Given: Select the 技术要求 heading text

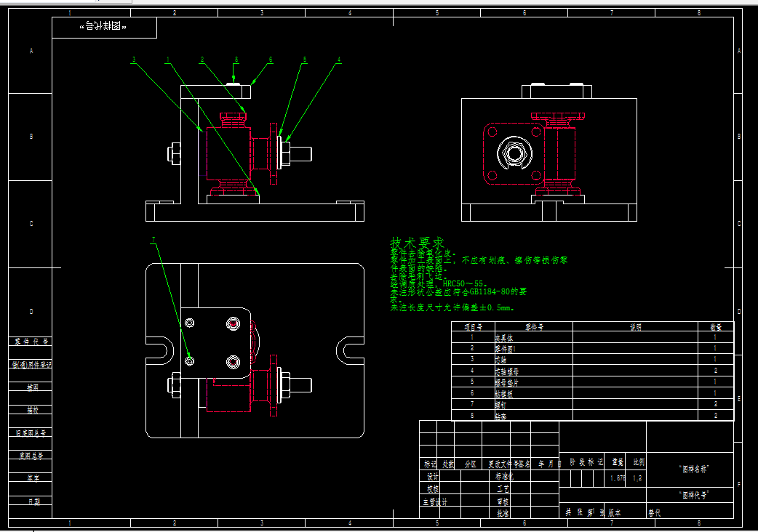Looking at the screenshot, I should [x=417, y=242].
